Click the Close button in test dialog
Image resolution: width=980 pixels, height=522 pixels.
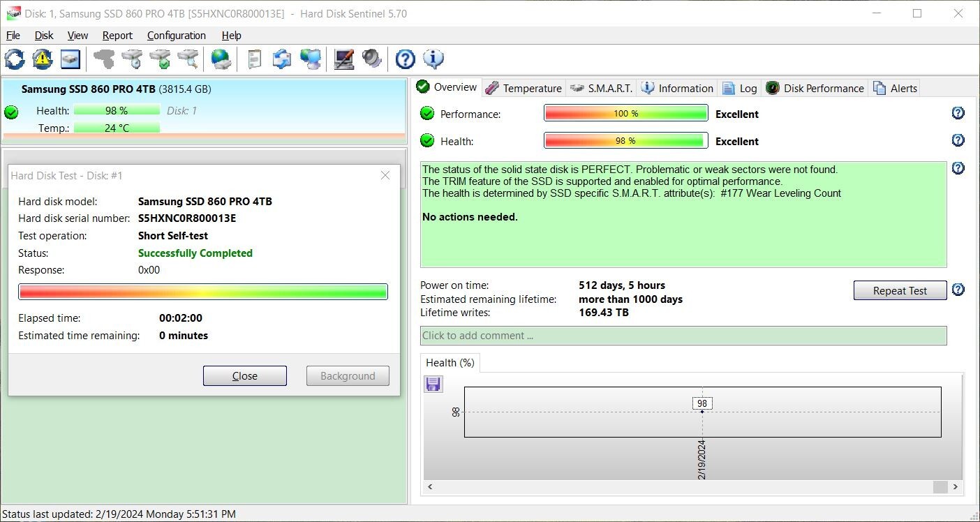point(245,375)
